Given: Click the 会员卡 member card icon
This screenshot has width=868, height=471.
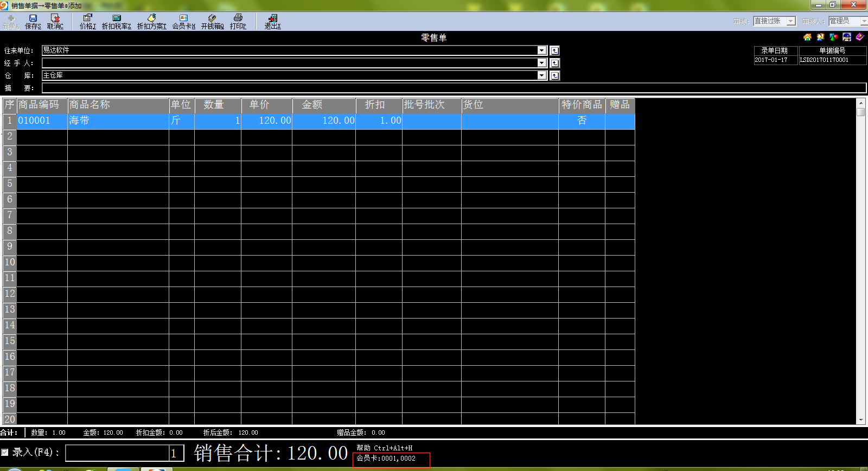Looking at the screenshot, I should point(183,21).
